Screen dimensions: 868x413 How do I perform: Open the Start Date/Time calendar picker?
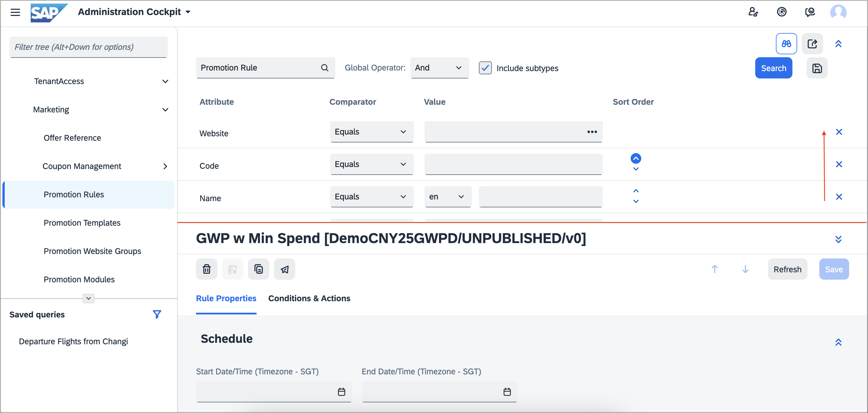tap(341, 392)
